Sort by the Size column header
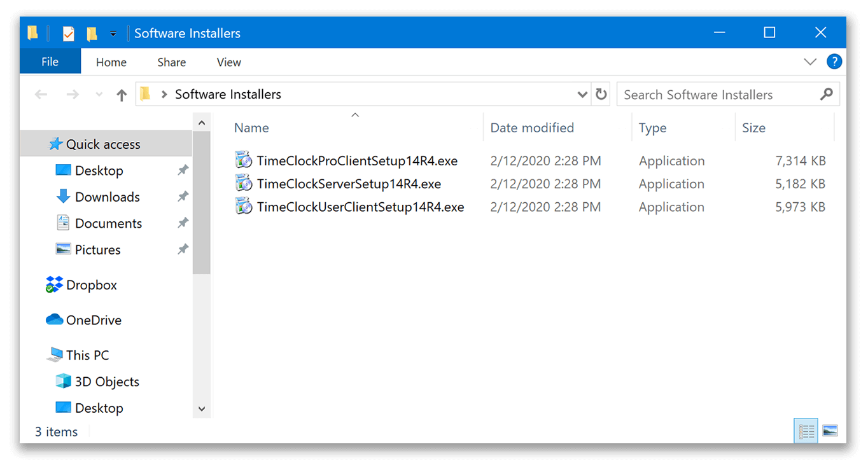The image size is (868, 463). [x=753, y=128]
